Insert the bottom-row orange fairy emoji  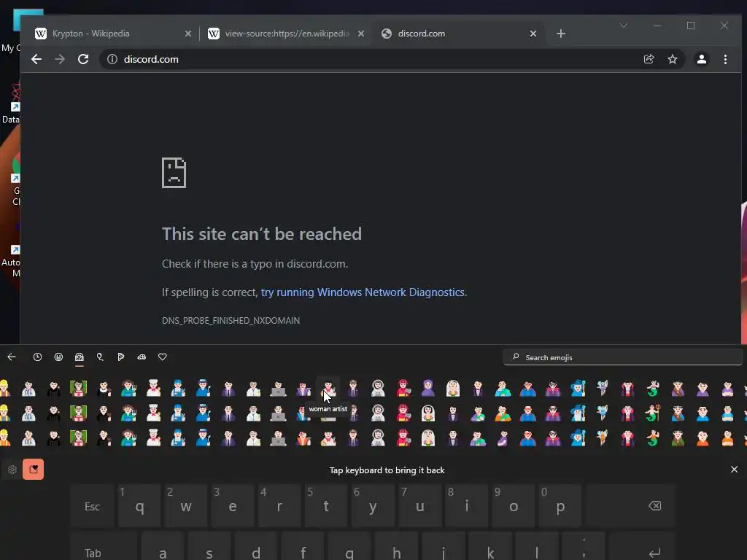[x=603, y=437]
